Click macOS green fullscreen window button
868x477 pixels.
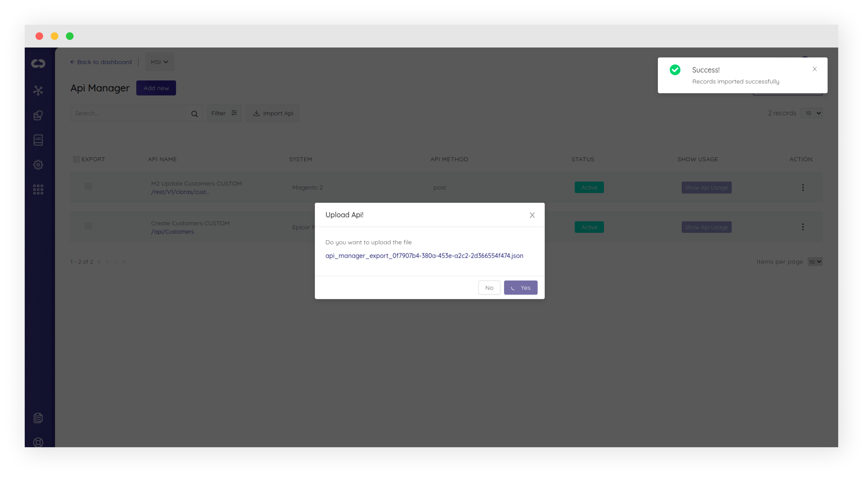tap(70, 36)
